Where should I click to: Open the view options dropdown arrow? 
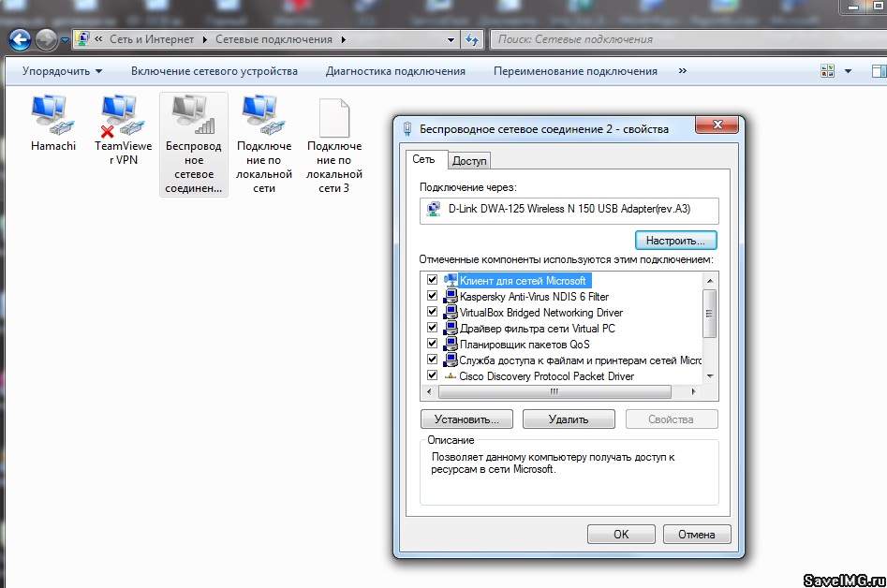(848, 71)
